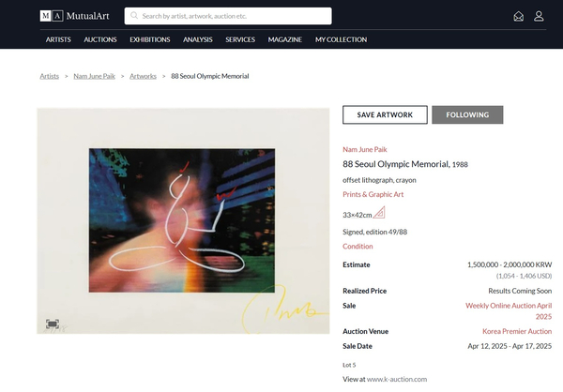Open the Exhibitions menu
563x392 pixels.
(150, 39)
